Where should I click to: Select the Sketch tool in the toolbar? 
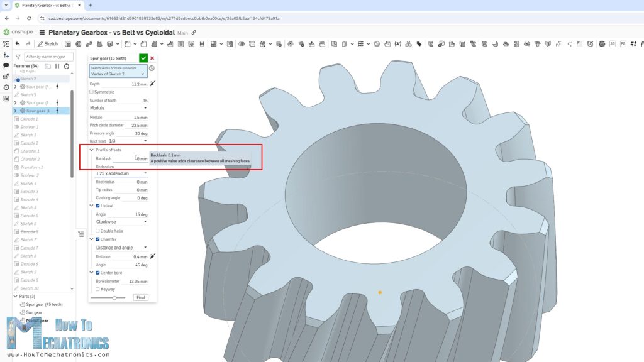coord(48,43)
